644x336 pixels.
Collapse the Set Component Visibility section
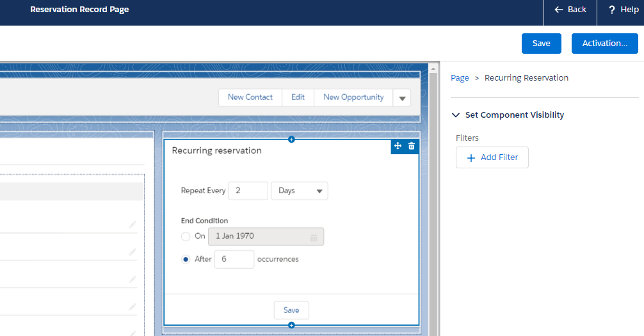456,115
